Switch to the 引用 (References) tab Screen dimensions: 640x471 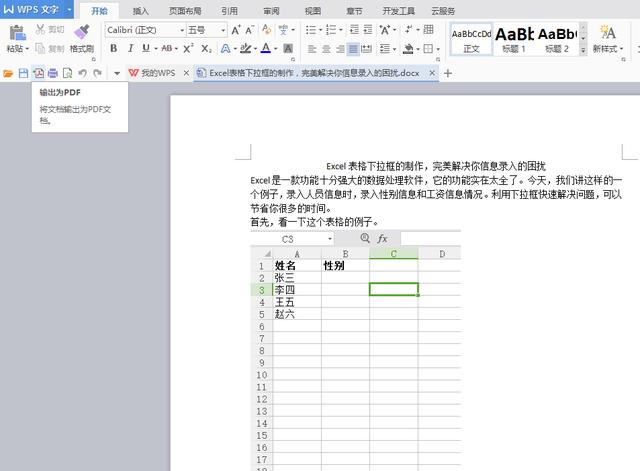(x=229, y=11)
